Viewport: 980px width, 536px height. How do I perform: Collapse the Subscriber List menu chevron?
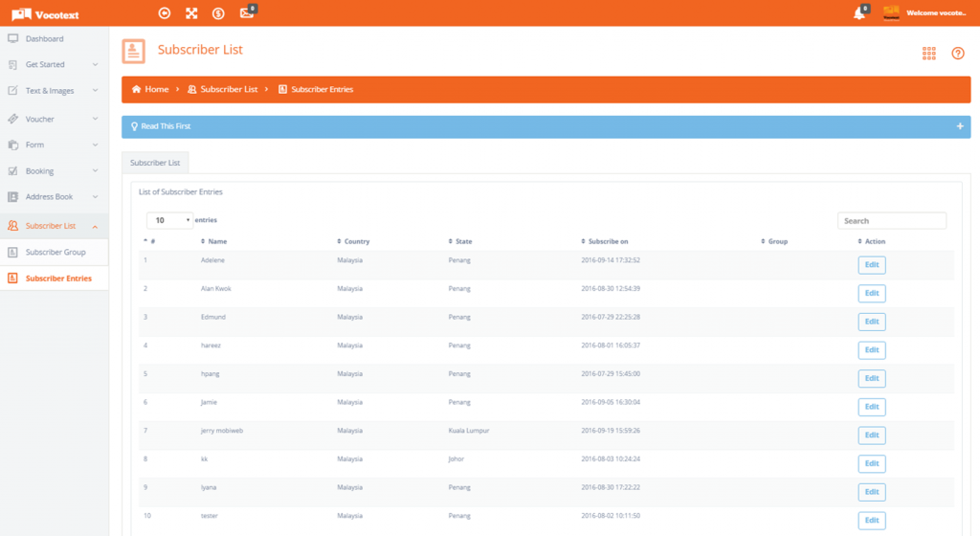(x=95, y=226)
